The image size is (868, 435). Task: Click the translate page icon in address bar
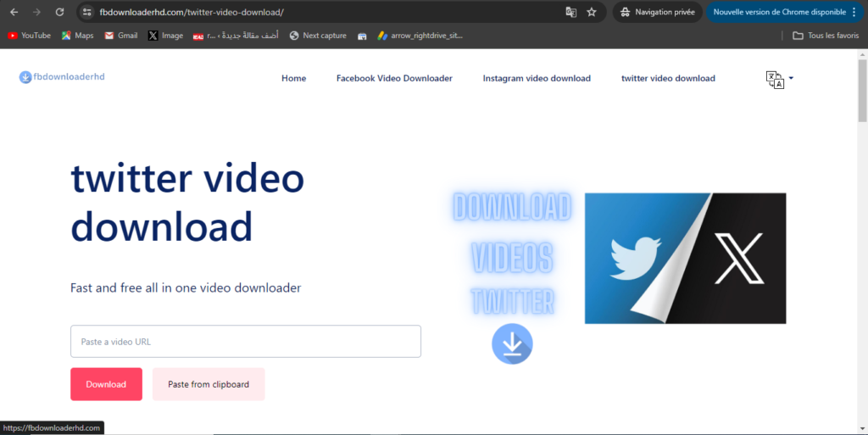[570, 12]
